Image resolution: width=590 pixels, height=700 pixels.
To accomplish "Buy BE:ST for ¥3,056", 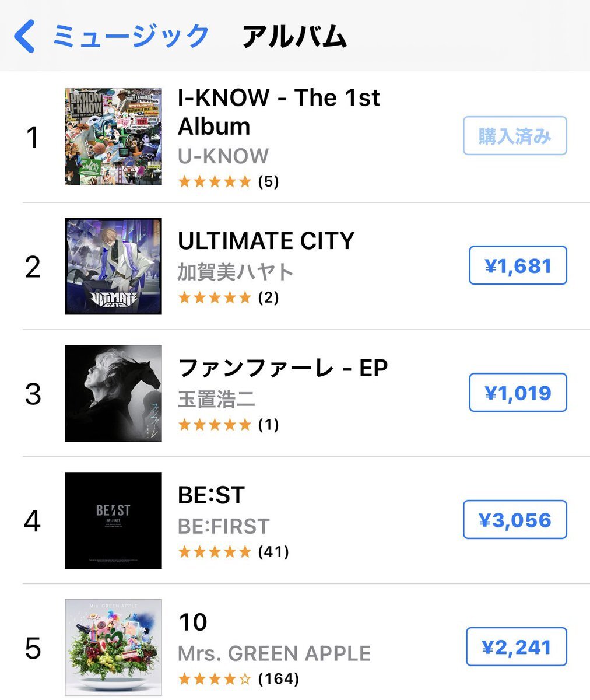I will [515, 520].
